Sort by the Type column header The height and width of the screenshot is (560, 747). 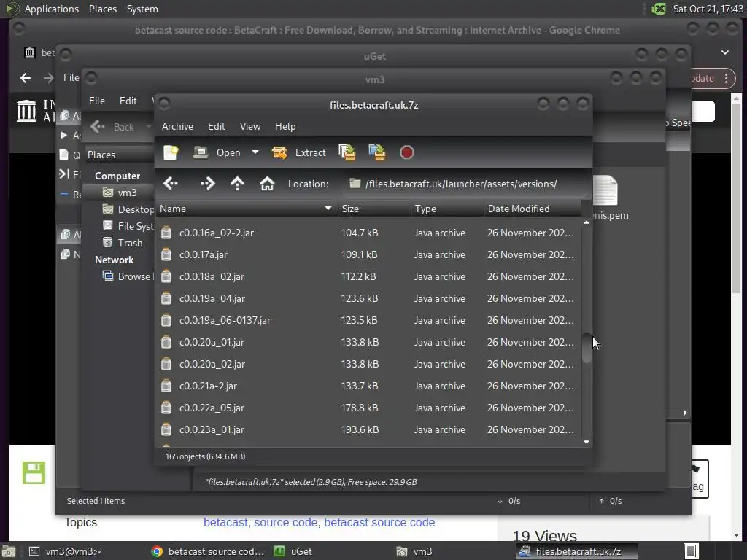(447, 209)
